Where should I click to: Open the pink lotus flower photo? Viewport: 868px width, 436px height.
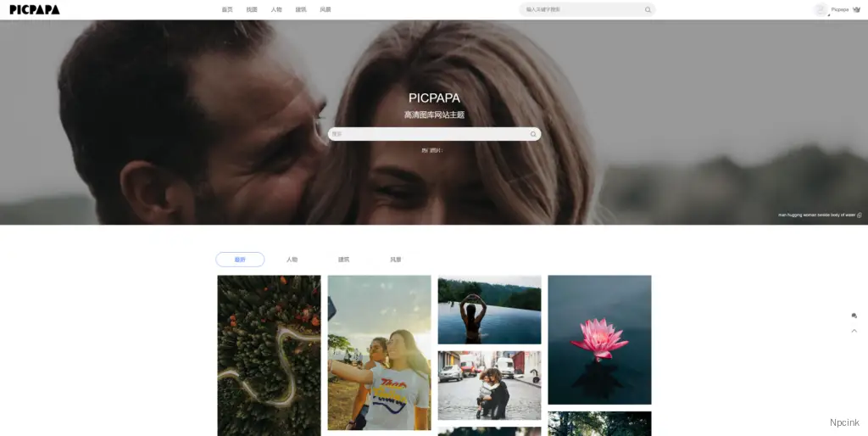[599, 339]
